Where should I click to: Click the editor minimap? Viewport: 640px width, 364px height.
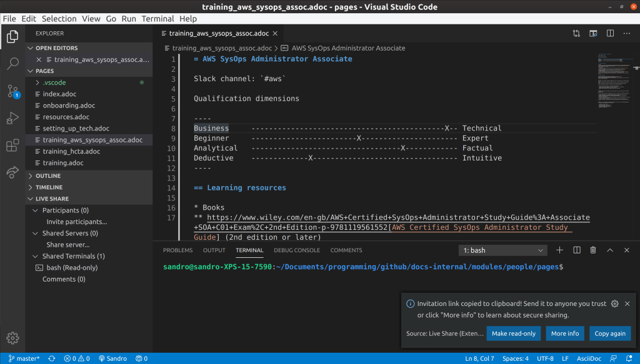pos(615,82)
